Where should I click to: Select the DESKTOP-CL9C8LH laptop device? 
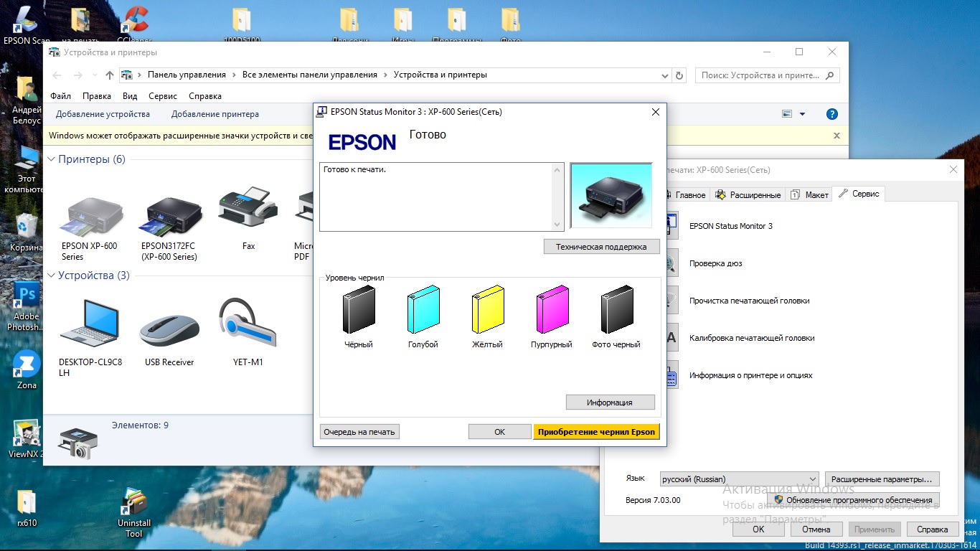click(x=90, y=323)
